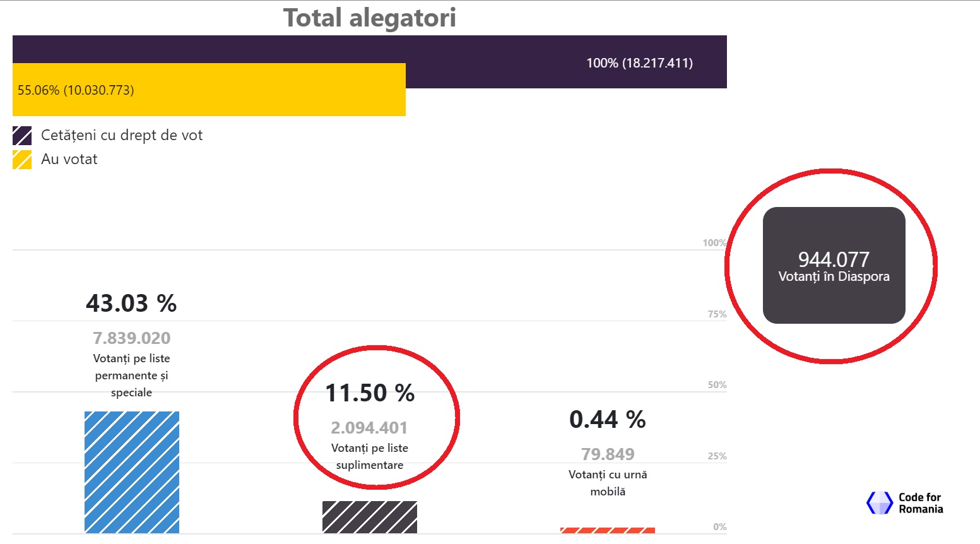
Task: Click the Au votat legend label
Action: [x=69, y=160]
